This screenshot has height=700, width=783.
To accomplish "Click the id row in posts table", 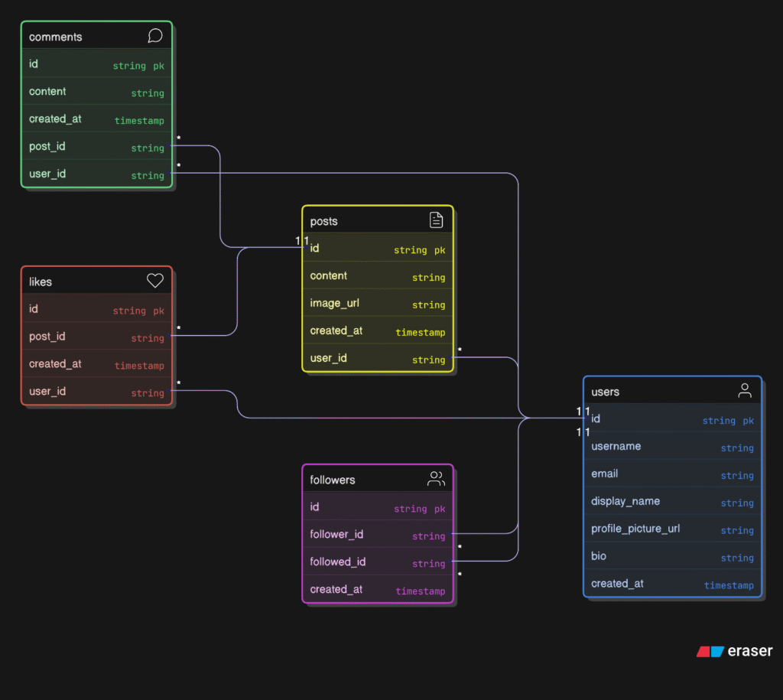I will pos(378,248).
